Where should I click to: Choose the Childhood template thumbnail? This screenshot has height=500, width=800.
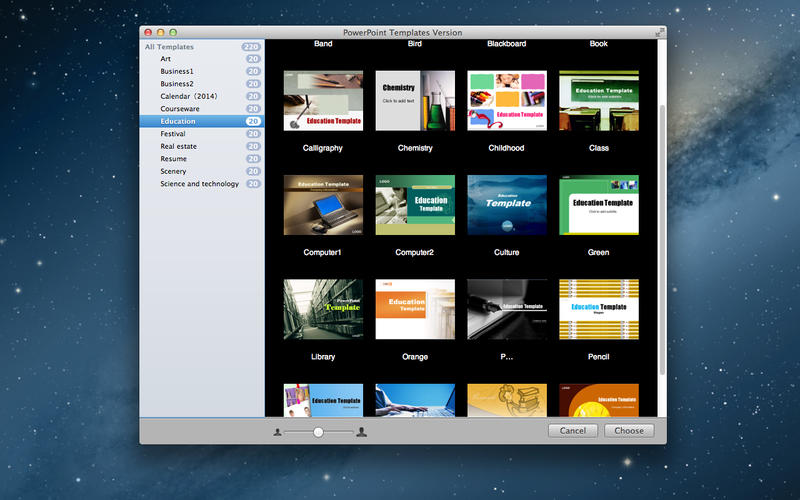click(507, 101)
